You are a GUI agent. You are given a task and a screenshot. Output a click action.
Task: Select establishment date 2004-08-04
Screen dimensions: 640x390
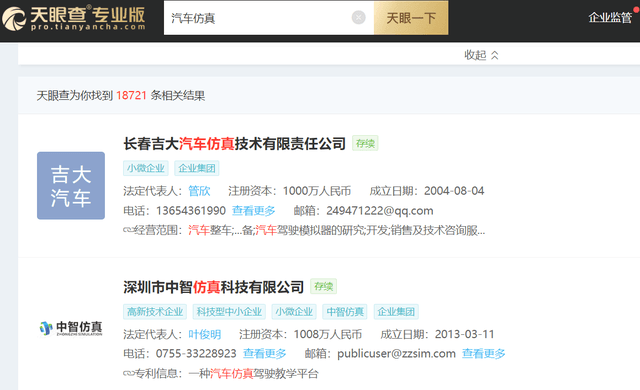tap(454, 191)
